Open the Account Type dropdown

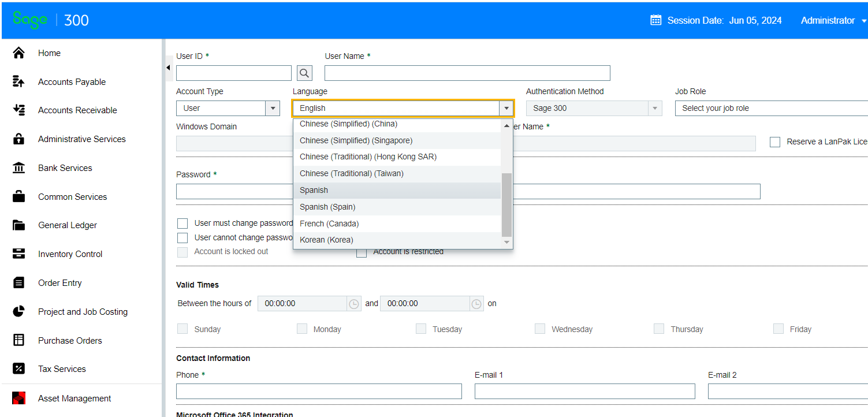click(273, 108)
